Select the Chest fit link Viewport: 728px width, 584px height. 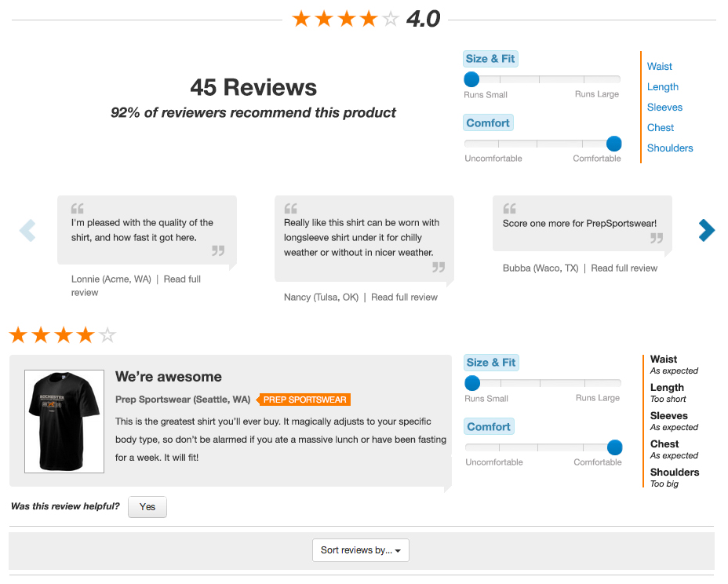tap(661, 128)
